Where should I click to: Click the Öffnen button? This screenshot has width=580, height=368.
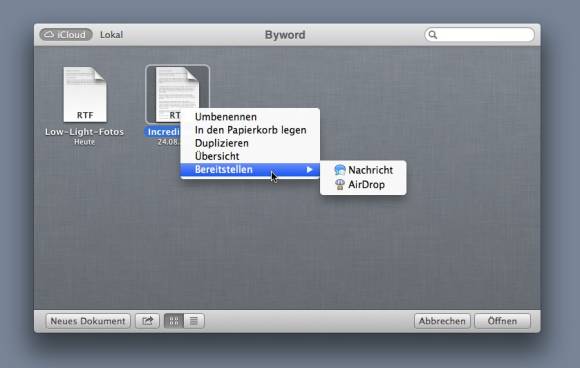point(502,321)
